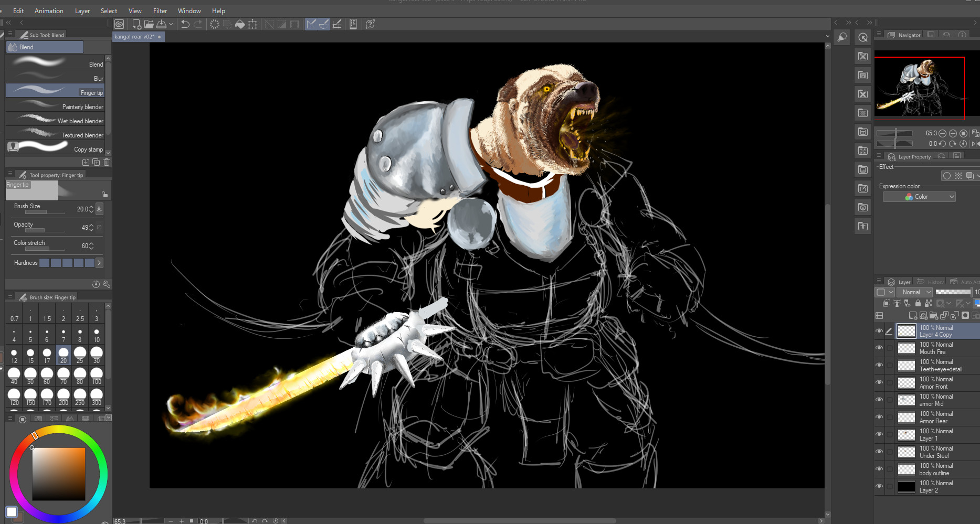980x524 pixels.
Task: Hide the Mouth Fire layer
Action: pos(879,348)
